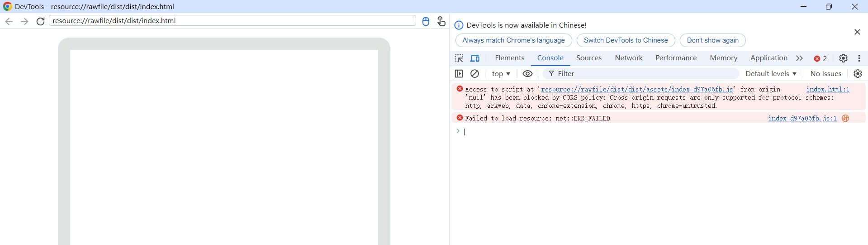Clear the console with the block icon
This screenshot has height=245, width=868.
tap(474, 74)
